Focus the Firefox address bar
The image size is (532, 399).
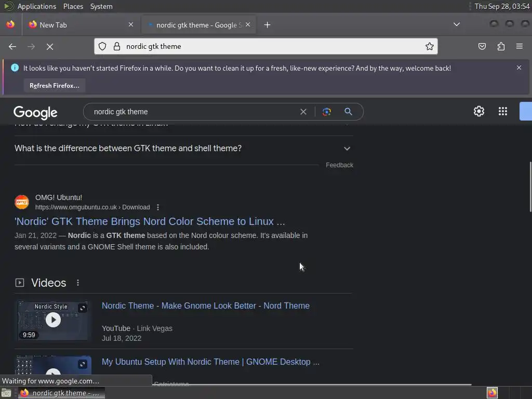click(265, 46)
